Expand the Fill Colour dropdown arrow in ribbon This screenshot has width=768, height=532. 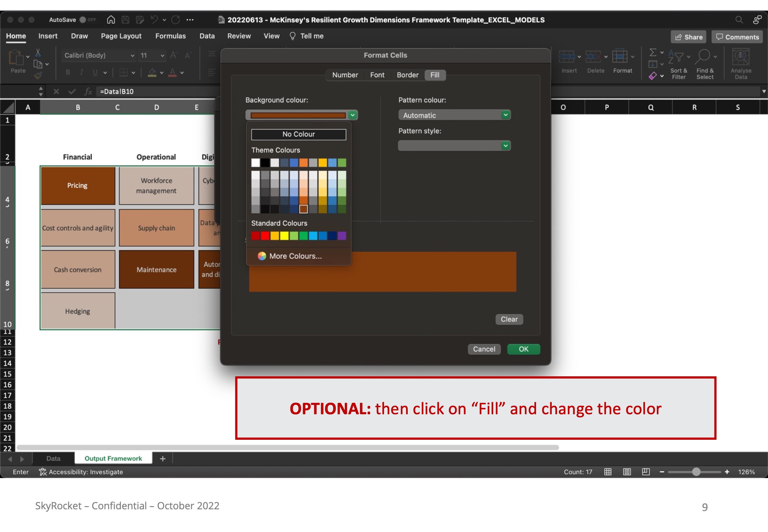(x=162, y=73)
